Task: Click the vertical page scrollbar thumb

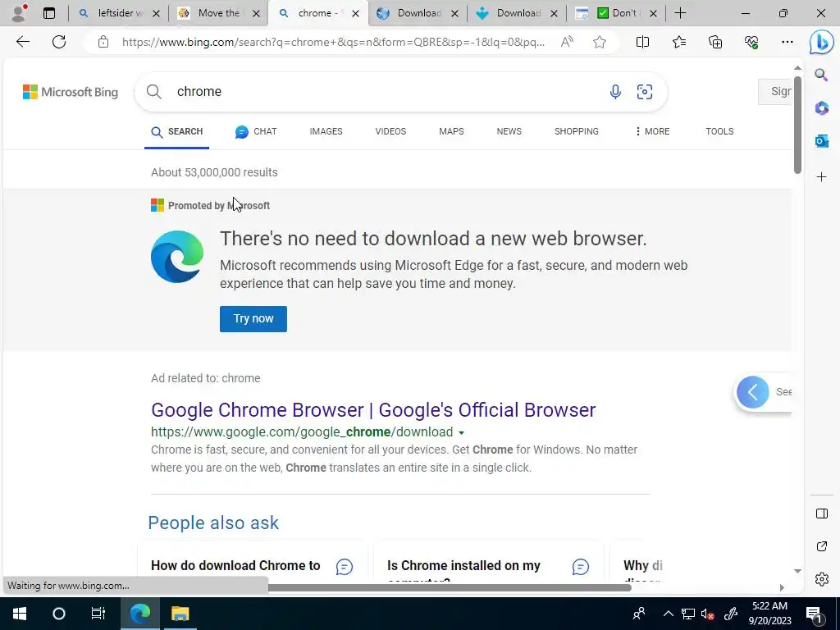Action: coord(797,125)
